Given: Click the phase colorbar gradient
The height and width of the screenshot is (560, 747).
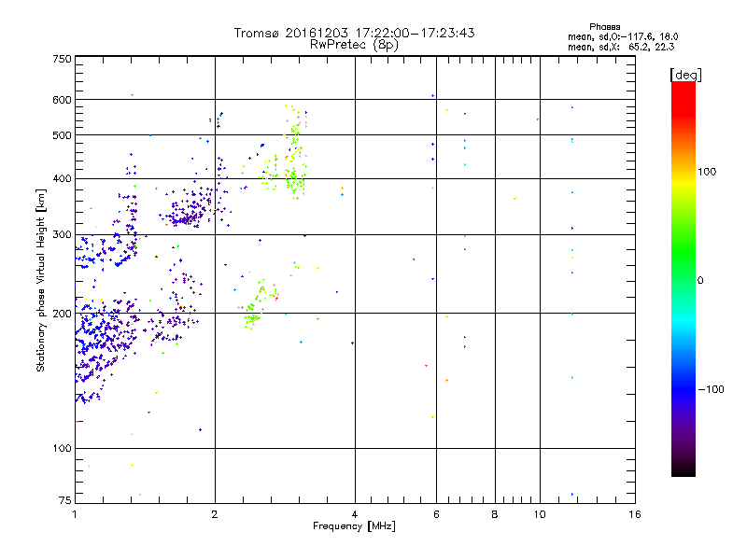Looking at the screenshot, I should [x=684, y=278].
